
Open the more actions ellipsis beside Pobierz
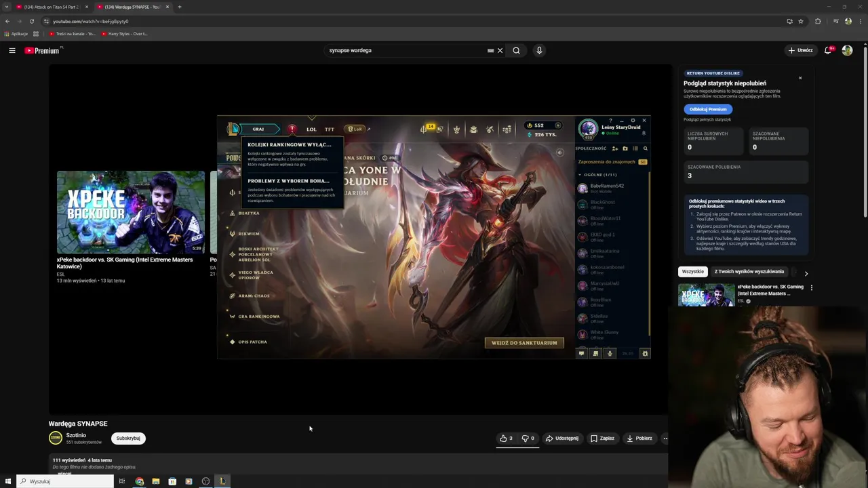pos(665,438)
